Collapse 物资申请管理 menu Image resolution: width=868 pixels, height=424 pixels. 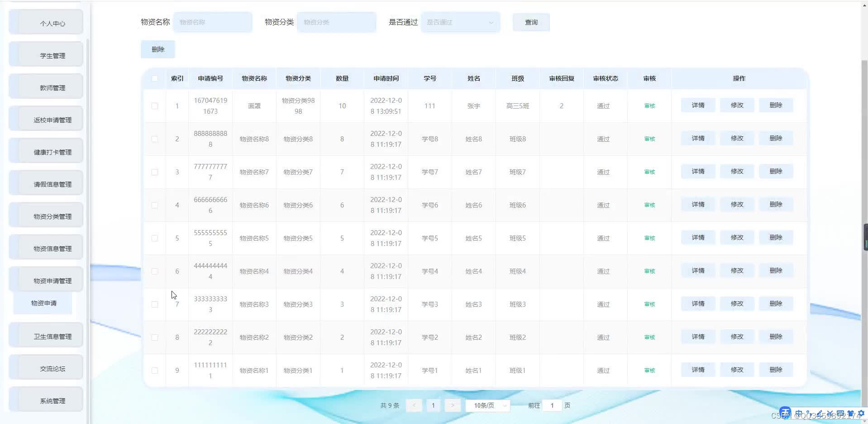pos(46,279)
